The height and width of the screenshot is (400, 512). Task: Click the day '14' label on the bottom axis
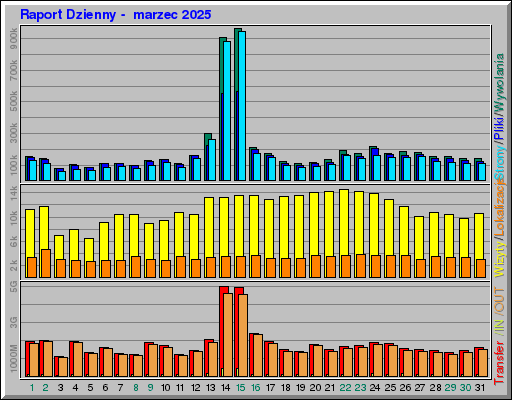coord(225,388)
